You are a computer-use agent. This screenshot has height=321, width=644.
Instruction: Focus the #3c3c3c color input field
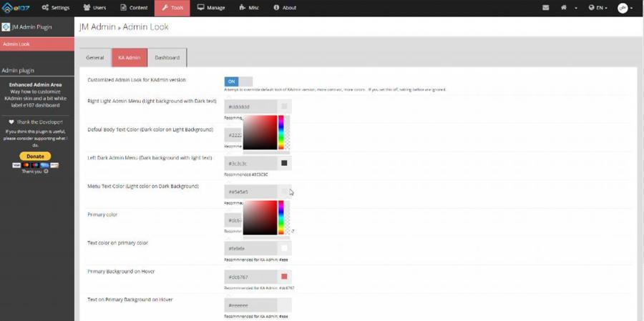pos(250,164)
